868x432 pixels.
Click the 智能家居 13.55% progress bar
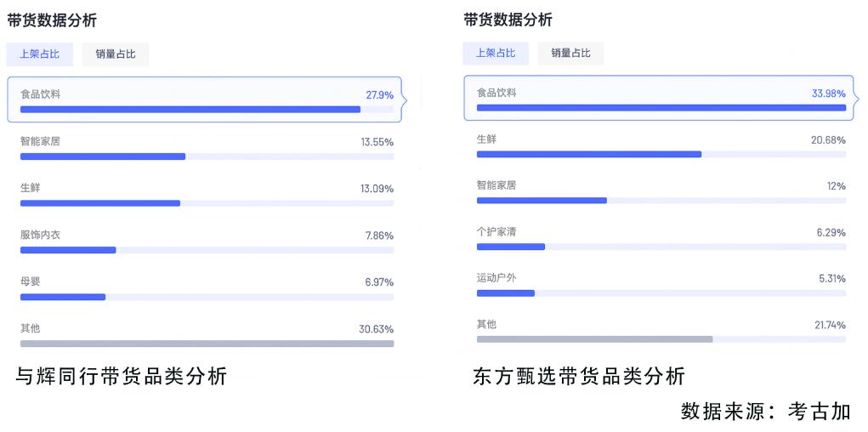pyautogui.click(x=103, y=156)
